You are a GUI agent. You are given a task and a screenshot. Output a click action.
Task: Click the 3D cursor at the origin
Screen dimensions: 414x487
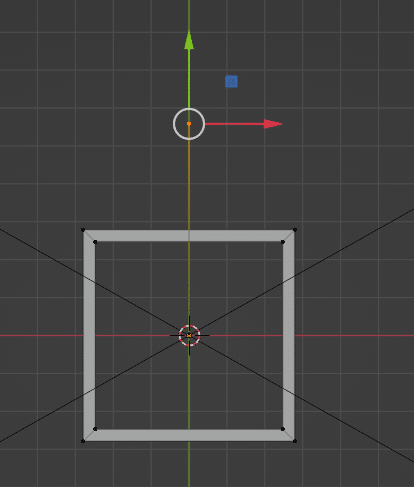coord(189,335)
